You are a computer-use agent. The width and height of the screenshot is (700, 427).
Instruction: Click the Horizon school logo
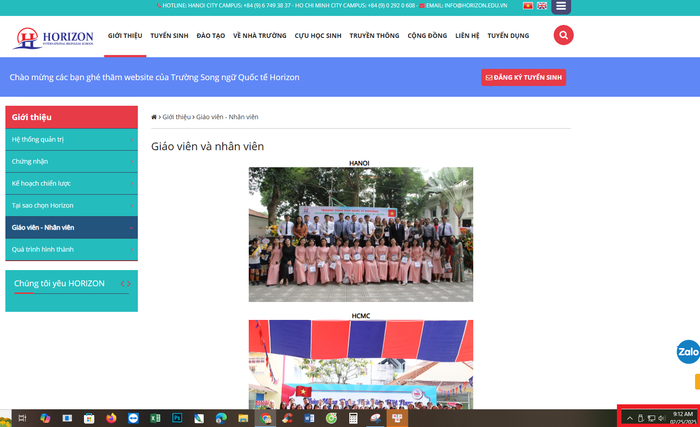pos(52,38)
